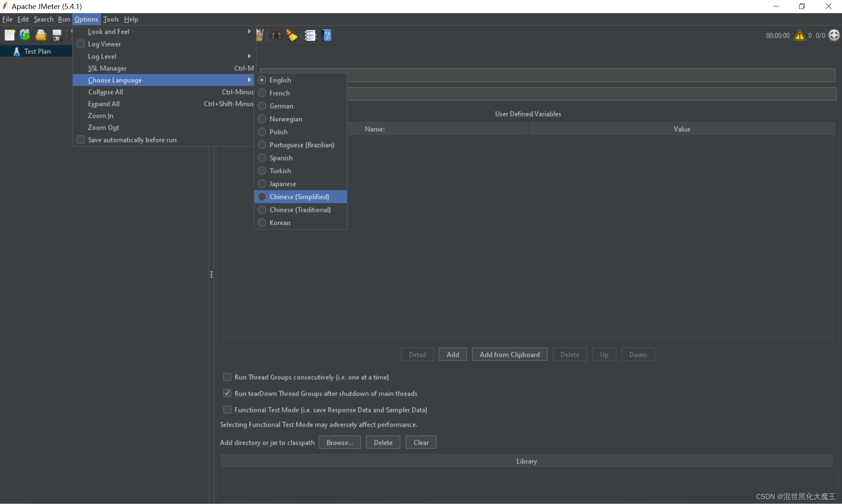The width and height of the screenshot is (842, 504).
Task: Check Run Thread Groups consecutively
Action: [227, 377]
